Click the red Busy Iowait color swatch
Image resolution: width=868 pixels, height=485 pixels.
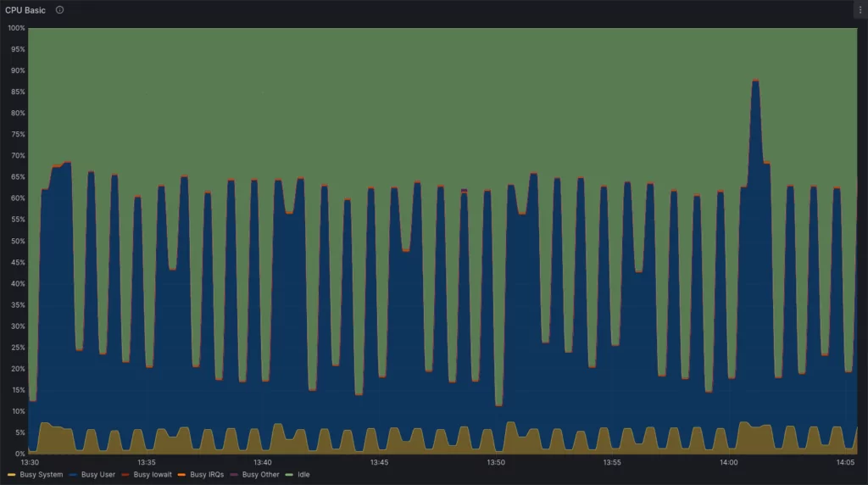point(126,475)
